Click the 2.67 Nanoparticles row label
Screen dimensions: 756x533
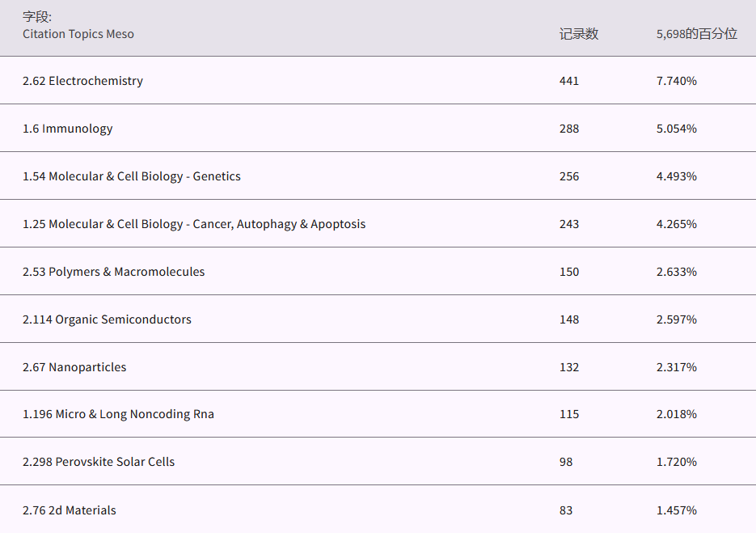(74, 367)
